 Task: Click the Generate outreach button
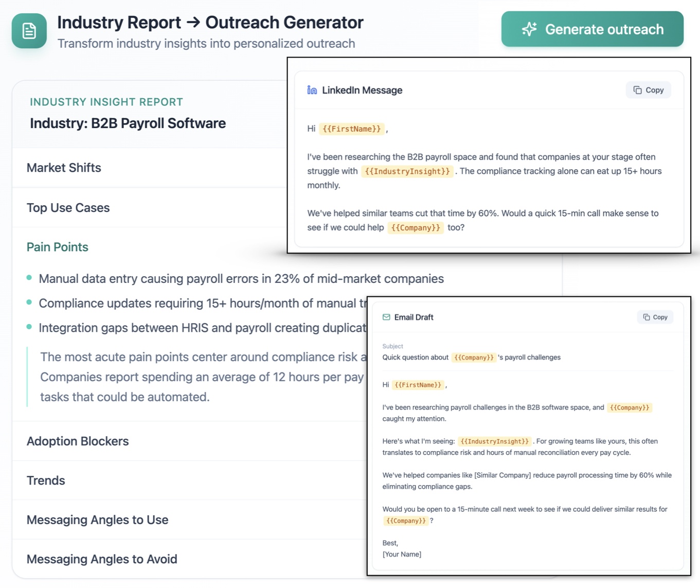tap(591, 29)
